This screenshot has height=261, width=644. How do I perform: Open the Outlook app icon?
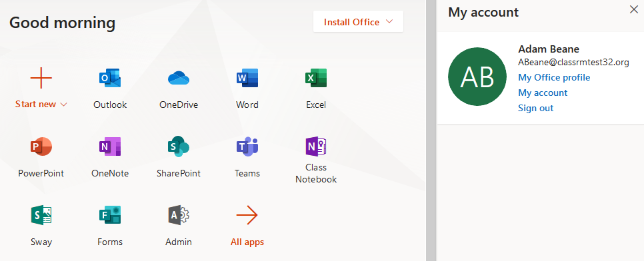coord(110,78)
